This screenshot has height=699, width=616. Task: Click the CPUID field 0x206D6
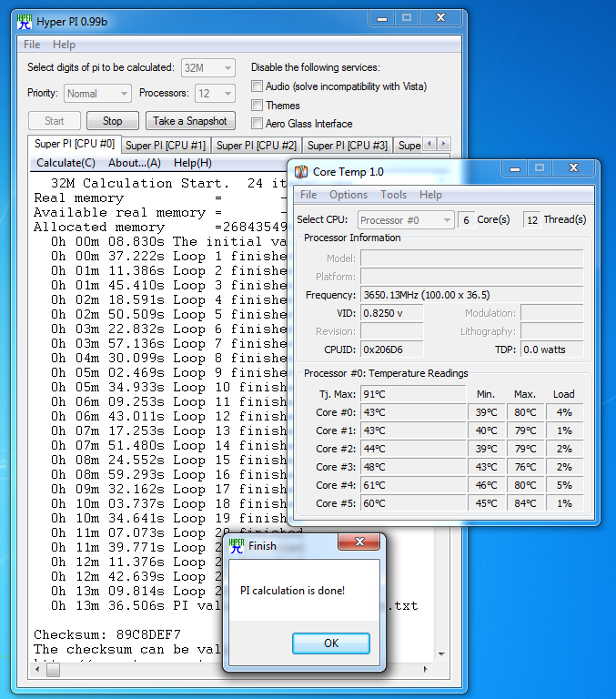(x=392, y=349)
